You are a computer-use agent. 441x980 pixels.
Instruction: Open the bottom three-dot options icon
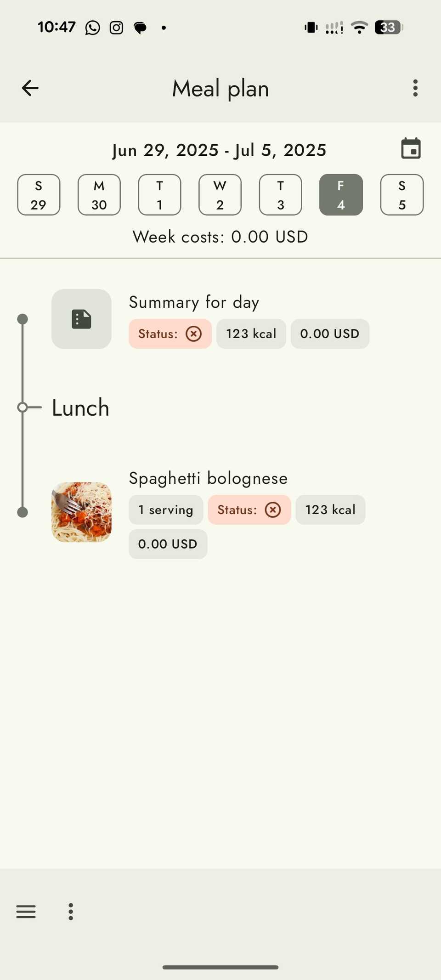click(70, 912)
